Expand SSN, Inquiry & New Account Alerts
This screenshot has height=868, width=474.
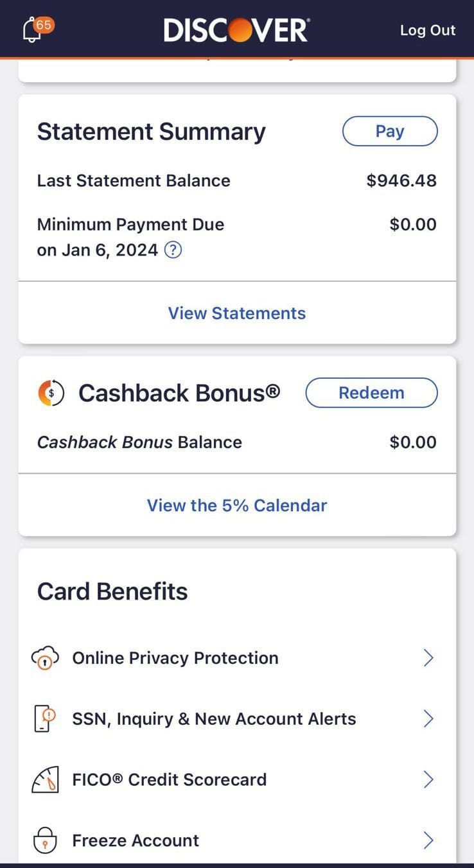(x=429, y=718)
